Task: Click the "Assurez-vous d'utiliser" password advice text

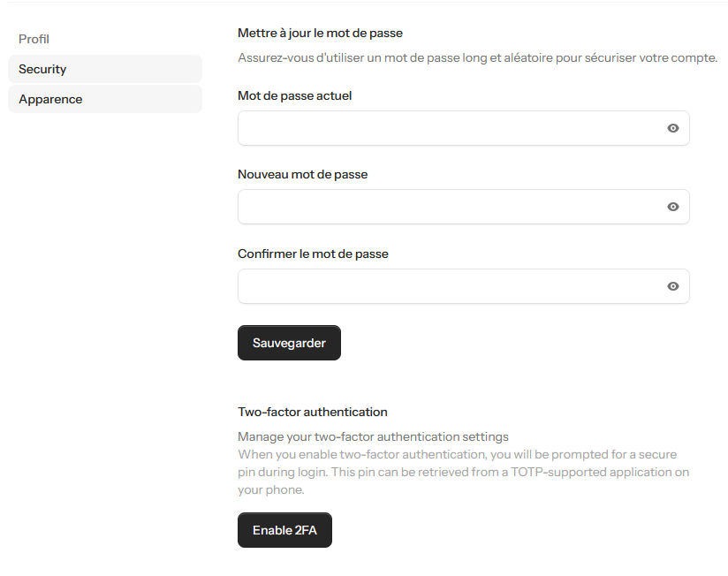Action: (477, 57)
